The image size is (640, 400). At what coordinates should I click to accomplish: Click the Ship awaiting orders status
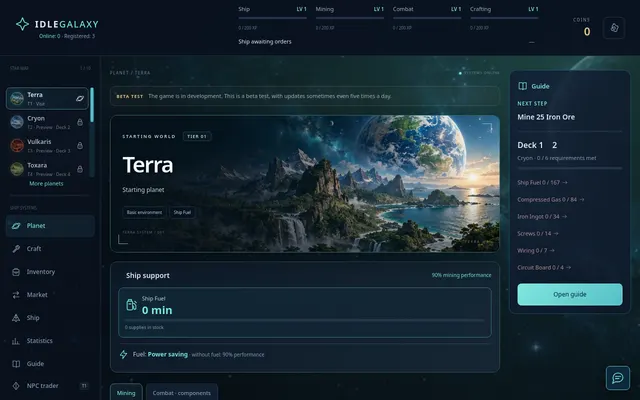tap(265, 42)
